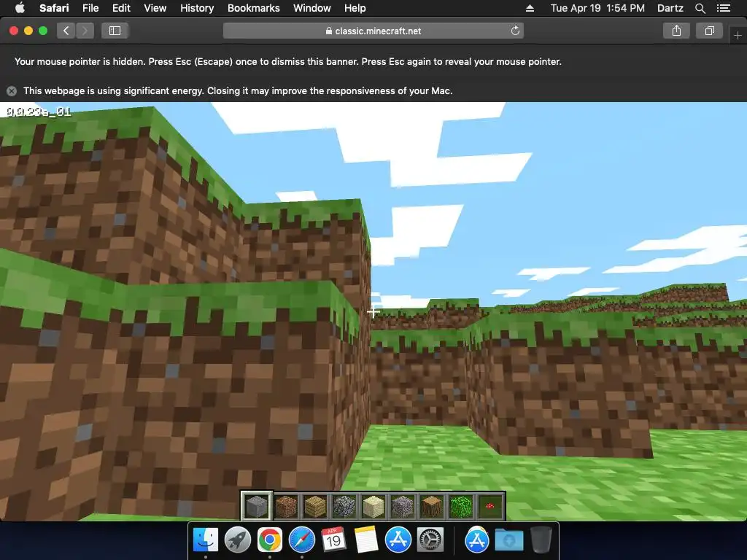
Task: Click Safari's forward arrow button
Action: (85, 31)
